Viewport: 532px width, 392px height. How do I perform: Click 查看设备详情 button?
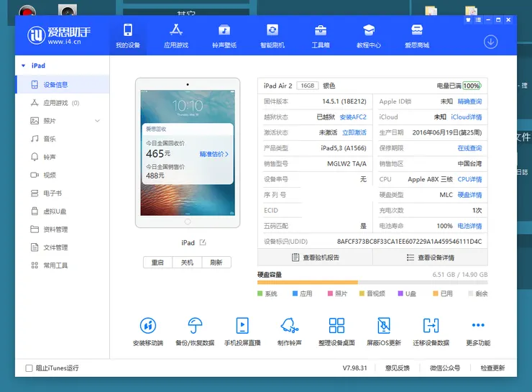tap(430, 257)
